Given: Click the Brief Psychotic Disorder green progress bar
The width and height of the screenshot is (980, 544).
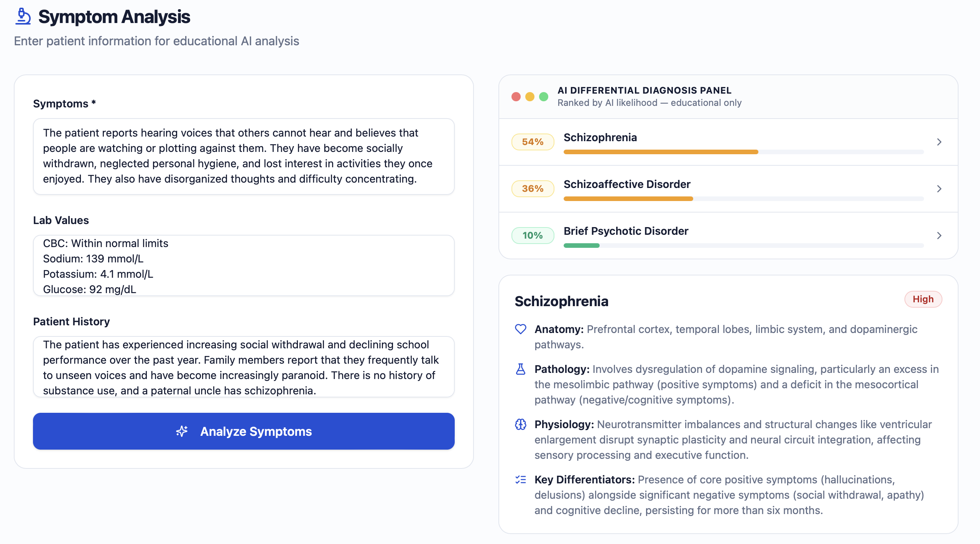Looking at the screenshot, I should point(582,246).
